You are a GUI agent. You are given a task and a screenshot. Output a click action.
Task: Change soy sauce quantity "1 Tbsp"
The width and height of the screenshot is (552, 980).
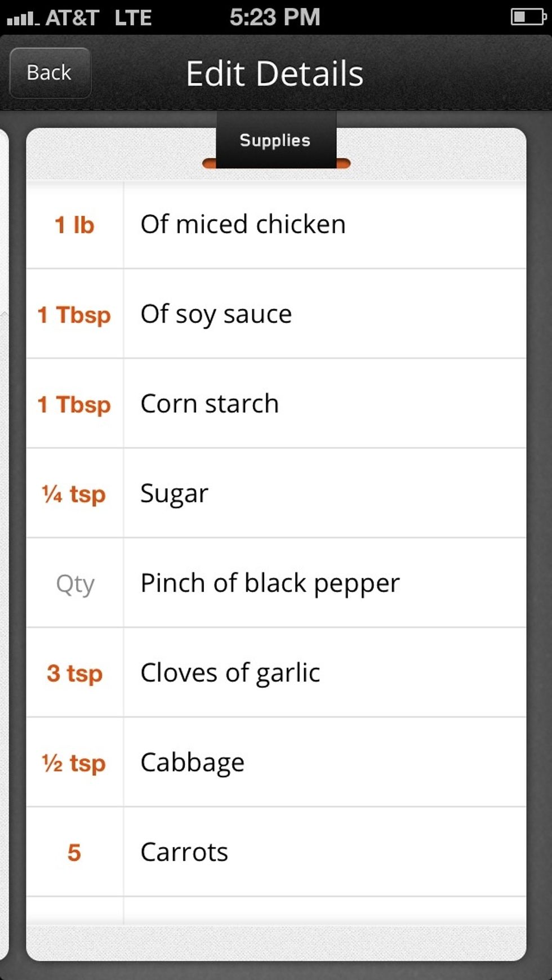pyautogui.click(x=74, y=314)
